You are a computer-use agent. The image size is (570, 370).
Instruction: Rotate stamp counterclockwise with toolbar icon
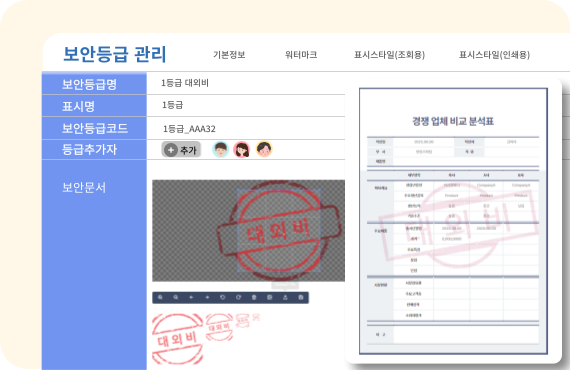tap(222, 297)
